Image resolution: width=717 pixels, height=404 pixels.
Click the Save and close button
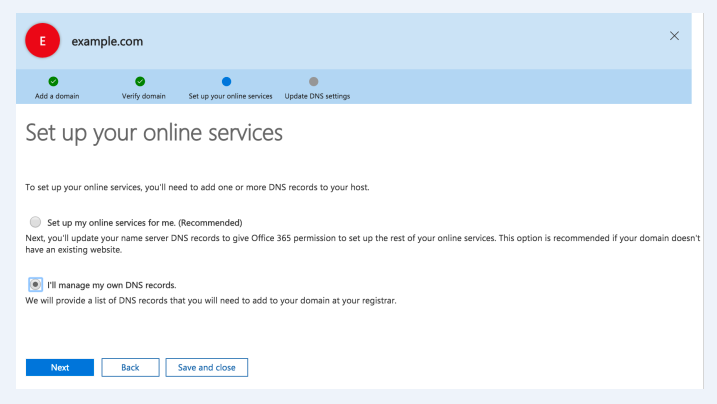[x=206, y=367]
